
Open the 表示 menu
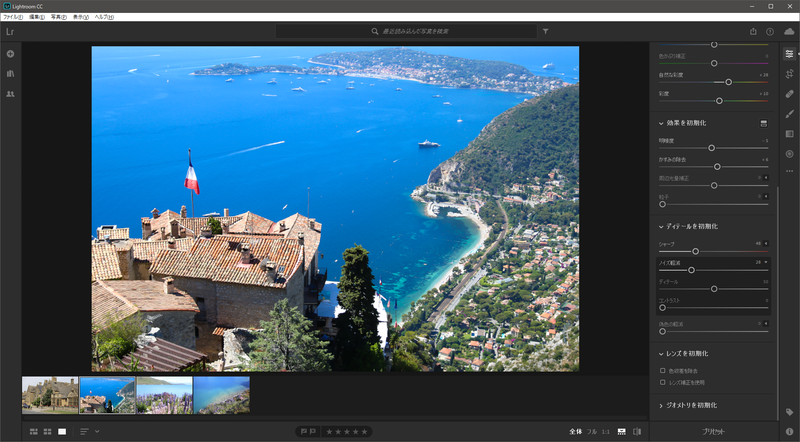81,17
